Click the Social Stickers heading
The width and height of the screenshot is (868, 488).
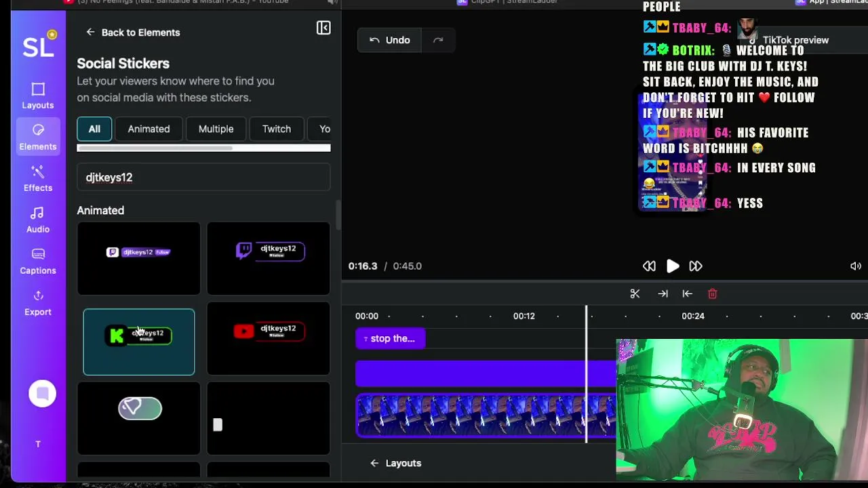pyautogui.click(x=123, y=63)
